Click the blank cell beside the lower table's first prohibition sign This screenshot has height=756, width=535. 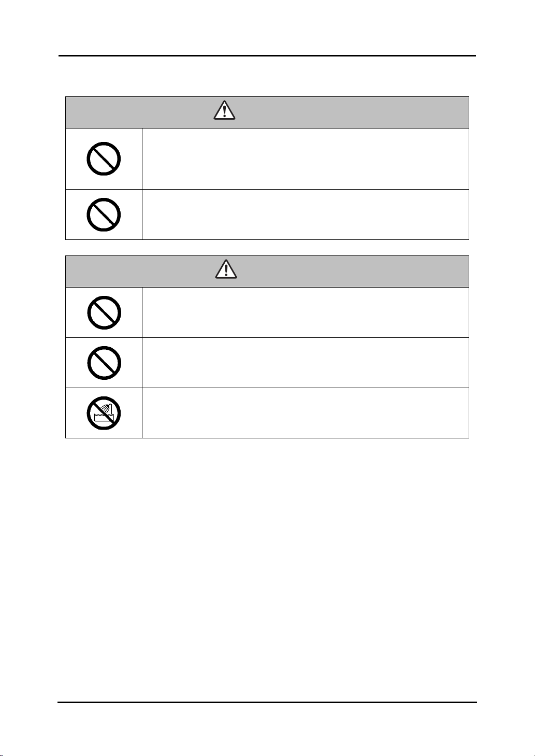tap(305, 312)
